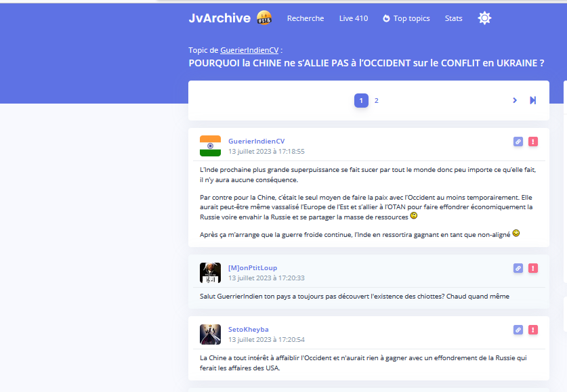Copy link of SetoKheyba's post
Image resolution: width=567 pixels, height=392 pixels.
coord(518,330)
